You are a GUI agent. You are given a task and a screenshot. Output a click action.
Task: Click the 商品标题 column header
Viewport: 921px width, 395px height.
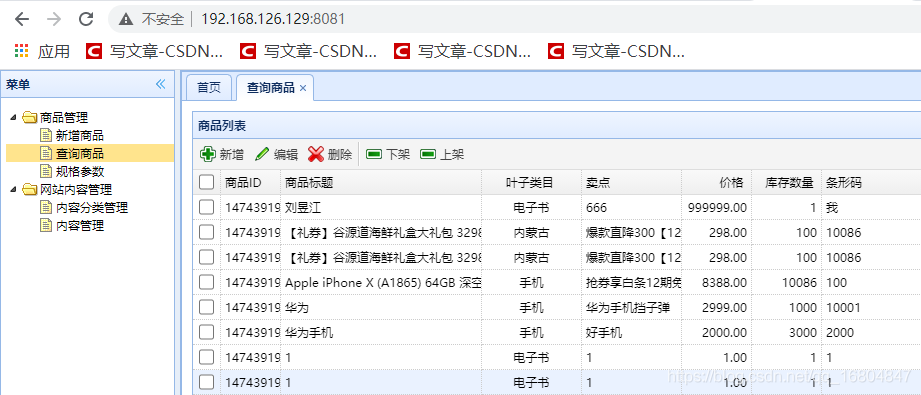click(381, 183)
